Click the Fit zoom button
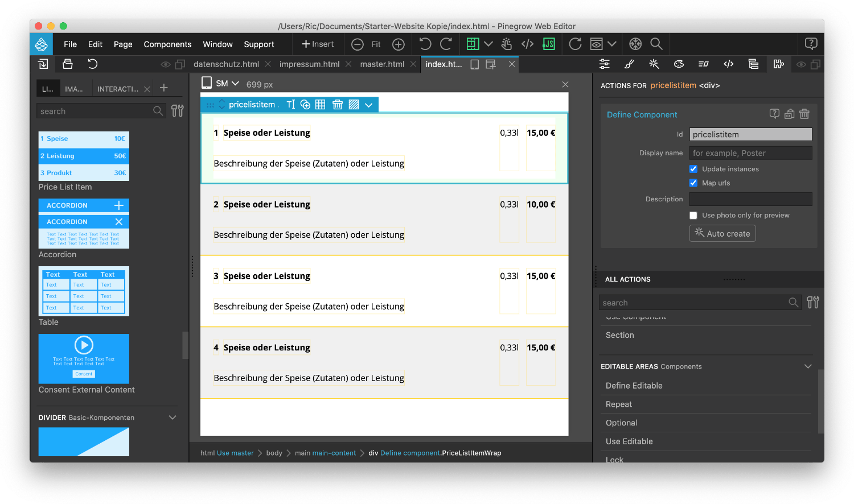This screenshot has width=854, height=504. coord(376,44)
